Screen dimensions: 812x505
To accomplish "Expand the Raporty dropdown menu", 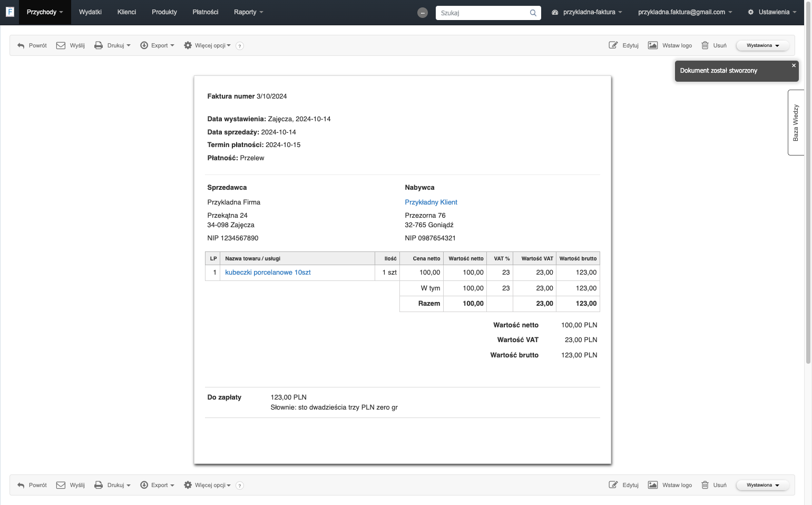I will [248, 12].
